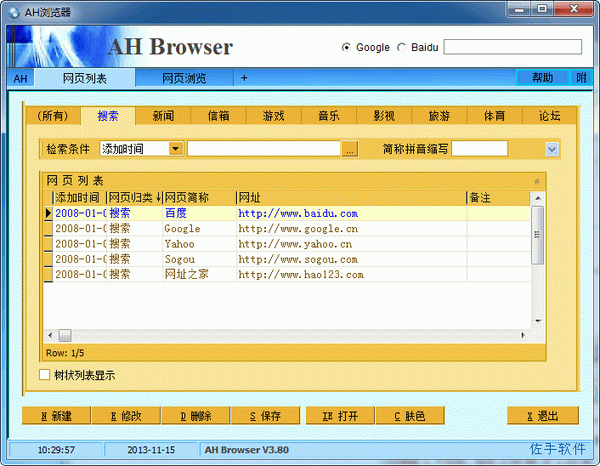Click the 简称拼音缩写 input field
600x466 pixels.
(x=479, y=148)
